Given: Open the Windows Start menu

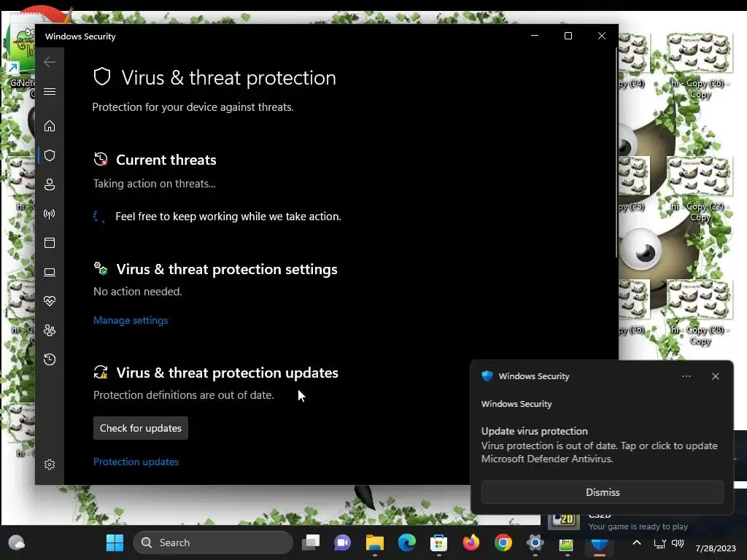Looking at the screenshot, I should pos(115,542).
